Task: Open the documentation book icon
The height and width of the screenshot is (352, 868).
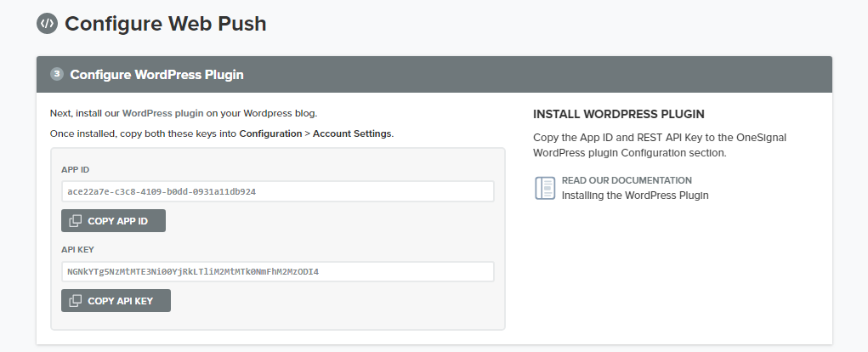Action: click(545, 188)
